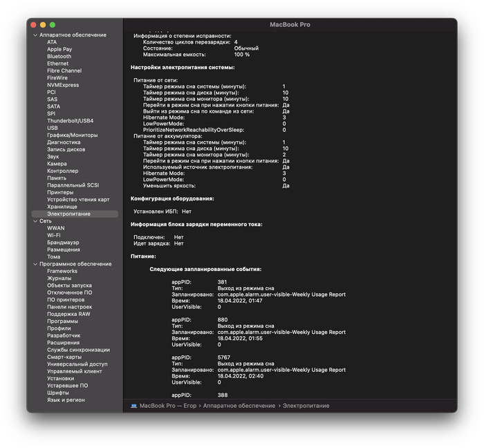Select Fibre Channel item
This screenshot has height=448, width=484.
(64, 71)
